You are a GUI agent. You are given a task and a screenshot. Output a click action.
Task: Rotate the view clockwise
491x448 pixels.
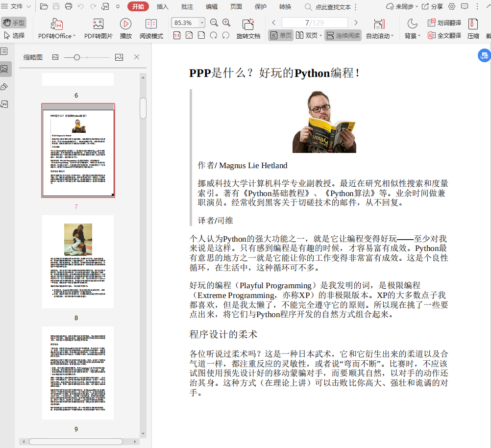click(x=214, y=35)
